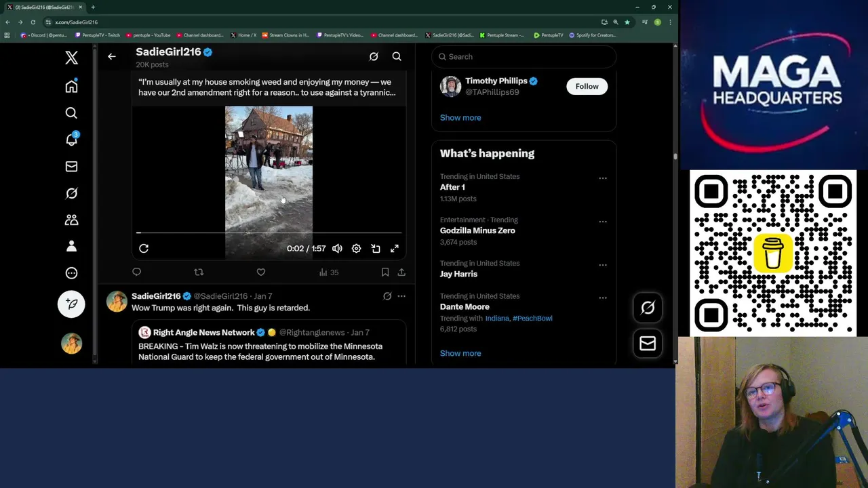
Task: Open Godzilla Minus Zero trending topic
Action: click(477, 230)
